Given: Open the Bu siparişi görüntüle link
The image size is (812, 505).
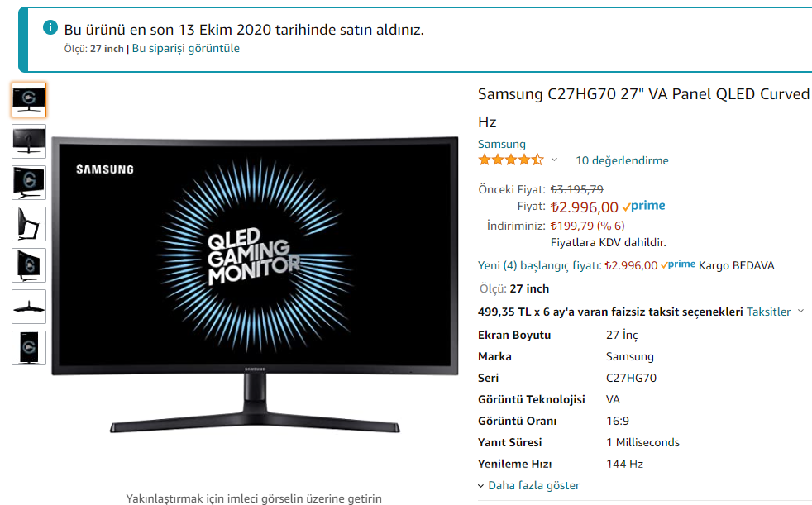Looking at the screenshot, I should 186,48.
